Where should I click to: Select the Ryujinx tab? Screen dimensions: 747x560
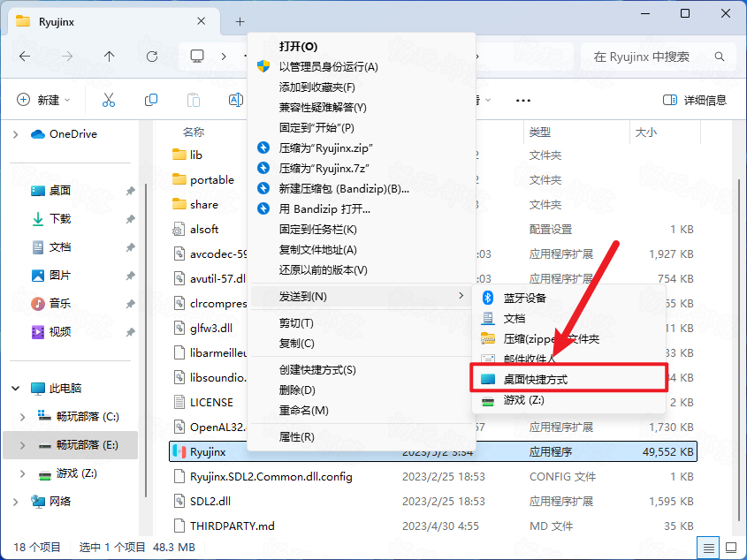(114, 22)
